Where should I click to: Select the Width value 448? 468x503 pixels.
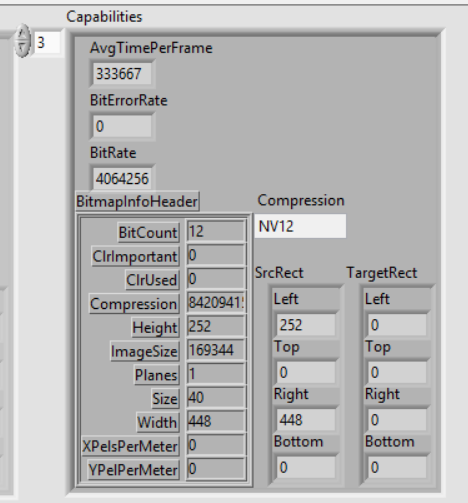coord(216,421)
